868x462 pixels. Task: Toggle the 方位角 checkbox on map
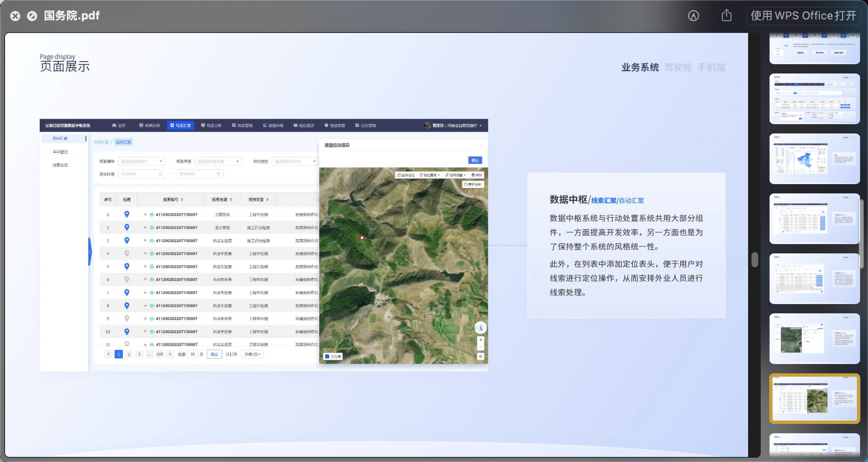(x=327, y=356)
